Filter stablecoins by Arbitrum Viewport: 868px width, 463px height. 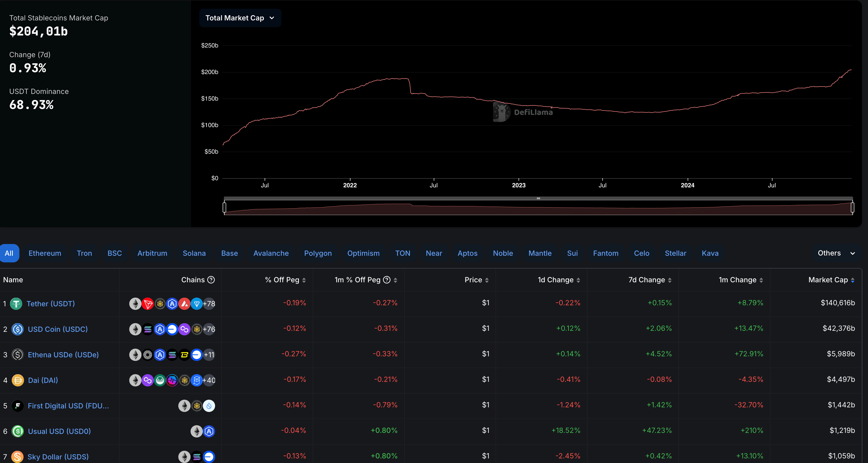coord(152,253)
